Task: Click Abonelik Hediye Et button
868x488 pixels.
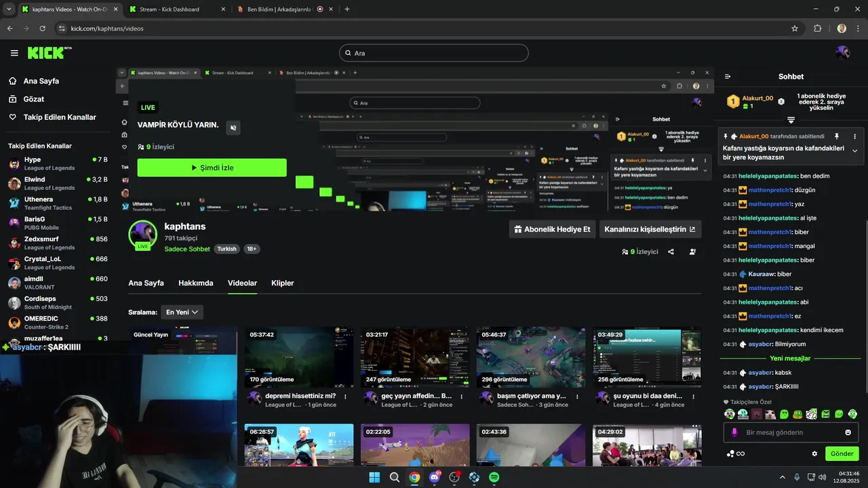Action: (552, 229)
